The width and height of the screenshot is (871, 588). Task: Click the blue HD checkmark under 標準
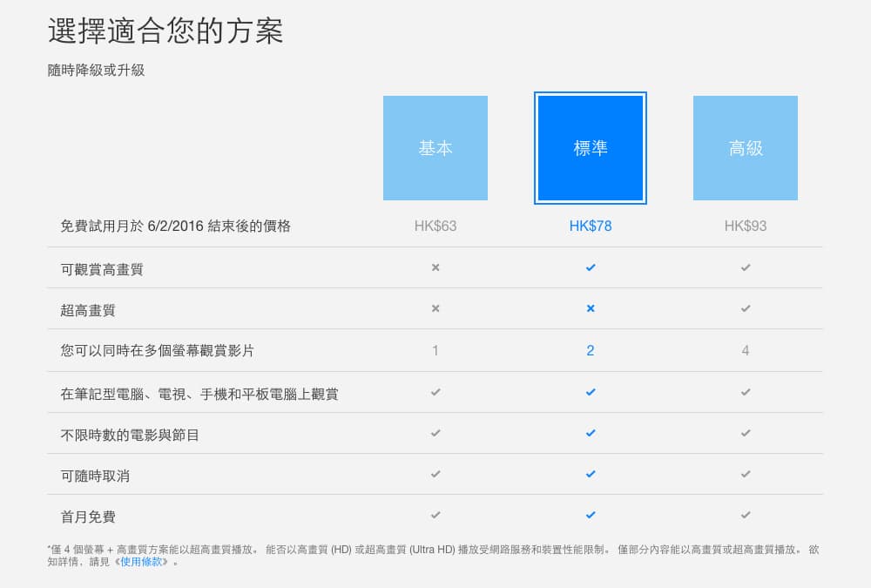591,267
